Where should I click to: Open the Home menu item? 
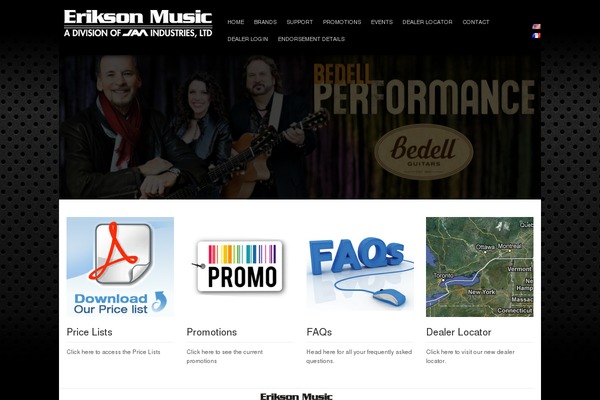pyautogui.click(x=236, y=22)
